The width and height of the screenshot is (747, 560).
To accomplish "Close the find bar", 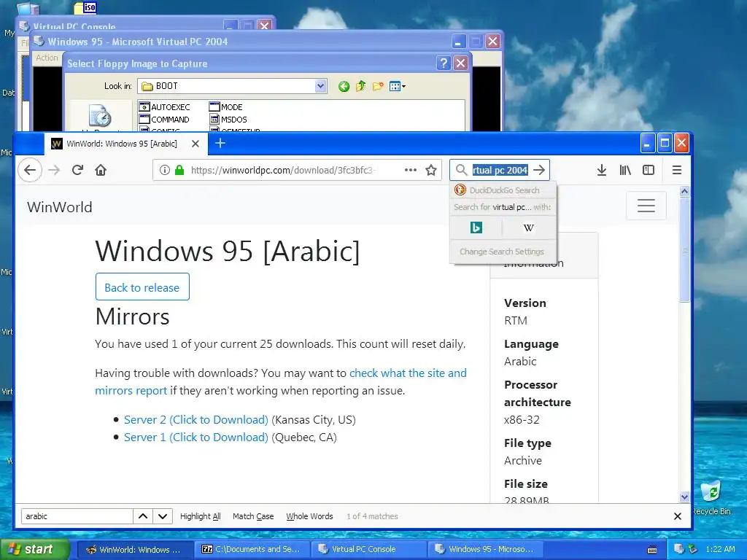I will click(678, 516).
